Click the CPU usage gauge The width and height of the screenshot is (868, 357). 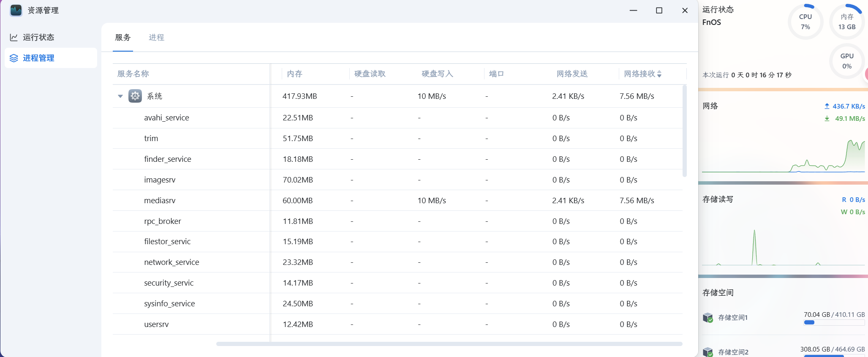click(805, 22)
